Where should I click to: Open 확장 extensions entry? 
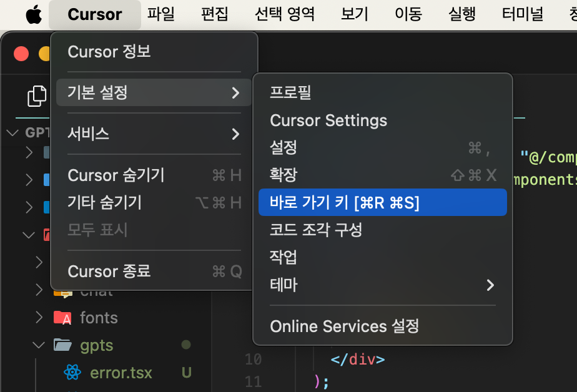click(x=383, y=175)
